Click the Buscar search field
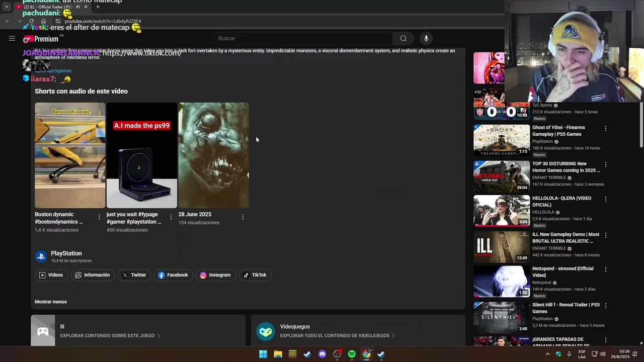644x362 pixels. pos(303,38)
